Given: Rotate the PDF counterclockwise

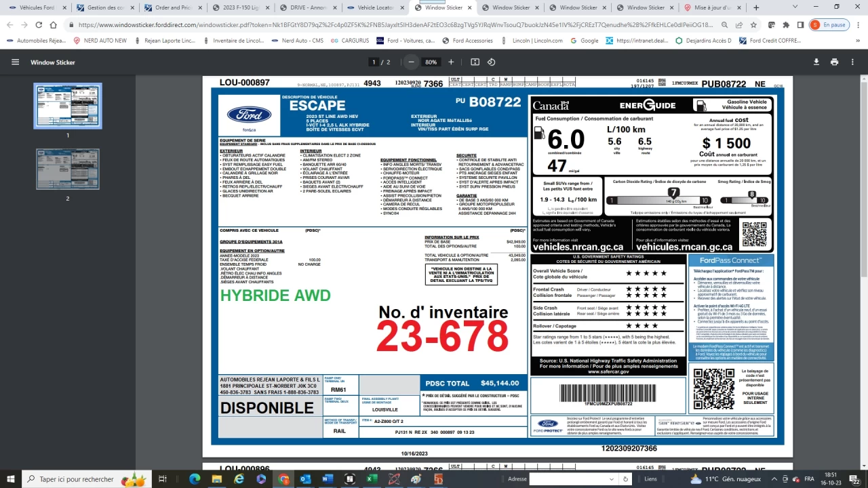Looking at the screenshot, I should point(492,62).
